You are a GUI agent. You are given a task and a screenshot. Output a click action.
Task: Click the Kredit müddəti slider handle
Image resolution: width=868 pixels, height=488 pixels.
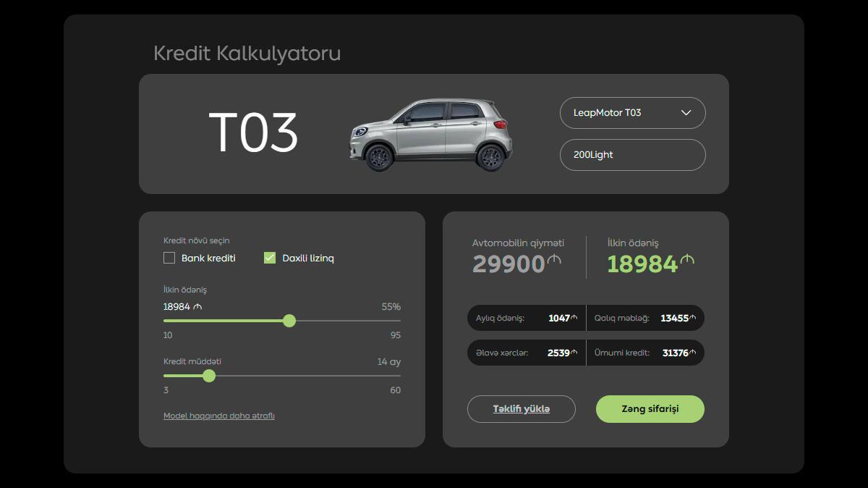[209, 376]
